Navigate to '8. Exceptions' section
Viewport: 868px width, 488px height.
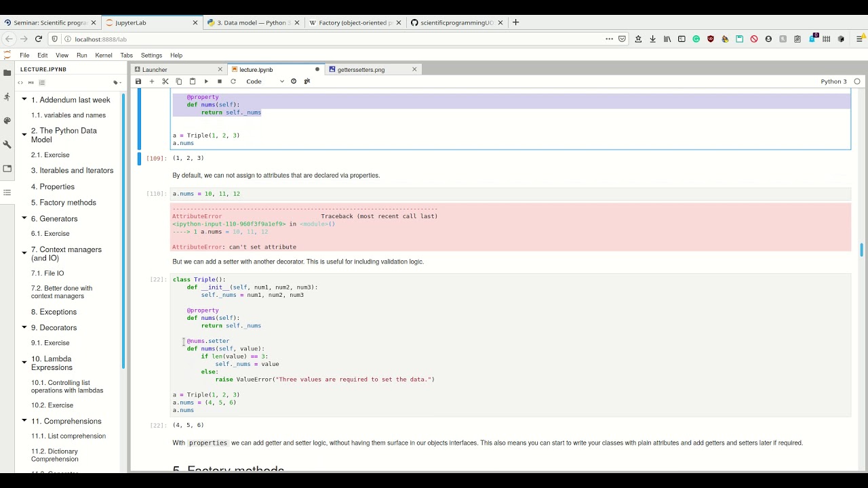pyautogui.click(x=54, y=312)
